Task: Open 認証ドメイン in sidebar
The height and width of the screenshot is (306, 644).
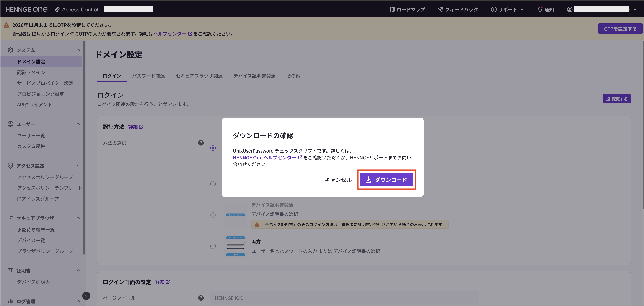Action: (x=31, y=73)
